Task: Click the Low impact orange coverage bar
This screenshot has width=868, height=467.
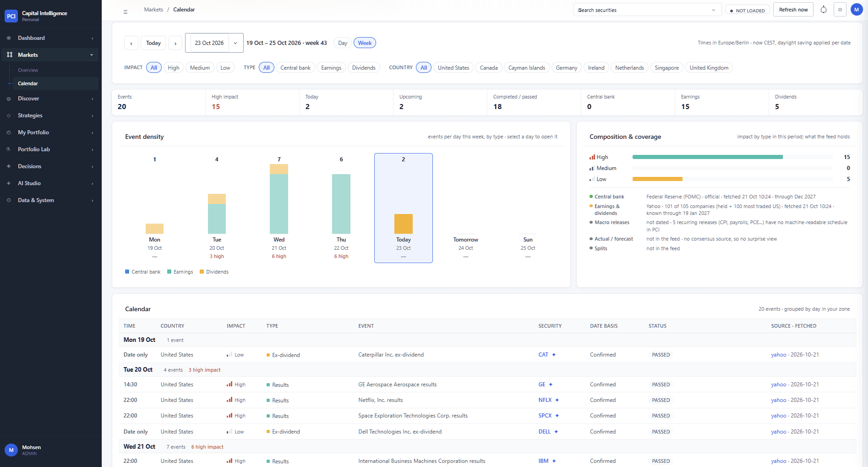Action: pos(657,179)
